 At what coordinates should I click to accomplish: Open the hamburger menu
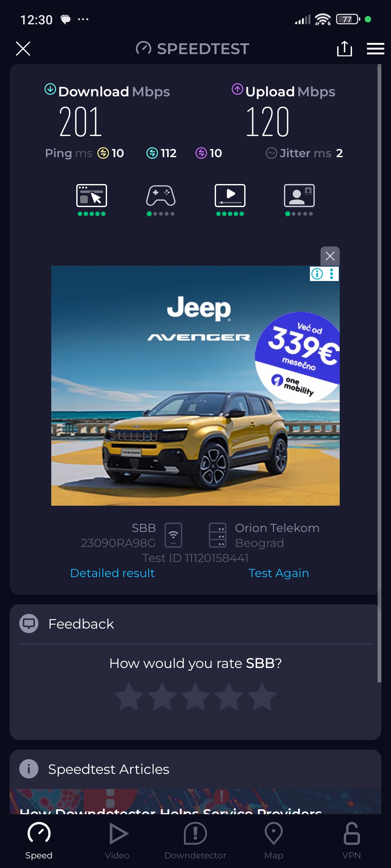pyautogui.click(x=376, y=49)
